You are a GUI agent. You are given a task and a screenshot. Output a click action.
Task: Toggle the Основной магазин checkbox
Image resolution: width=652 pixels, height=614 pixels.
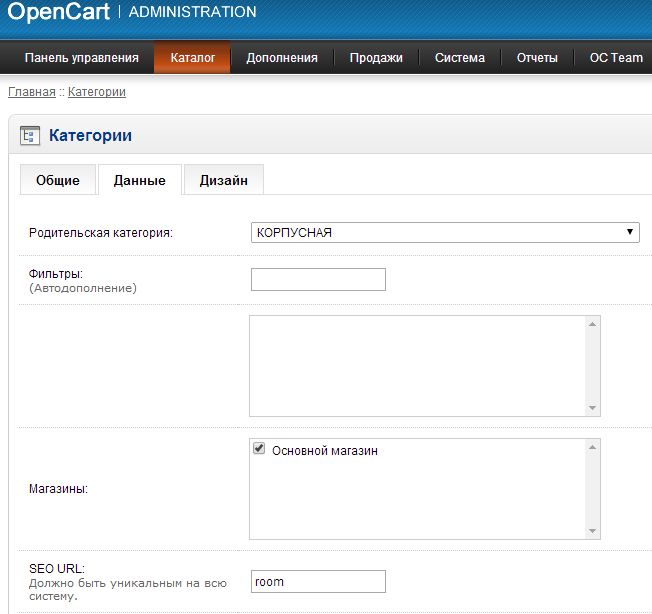(x=259, y=450)
